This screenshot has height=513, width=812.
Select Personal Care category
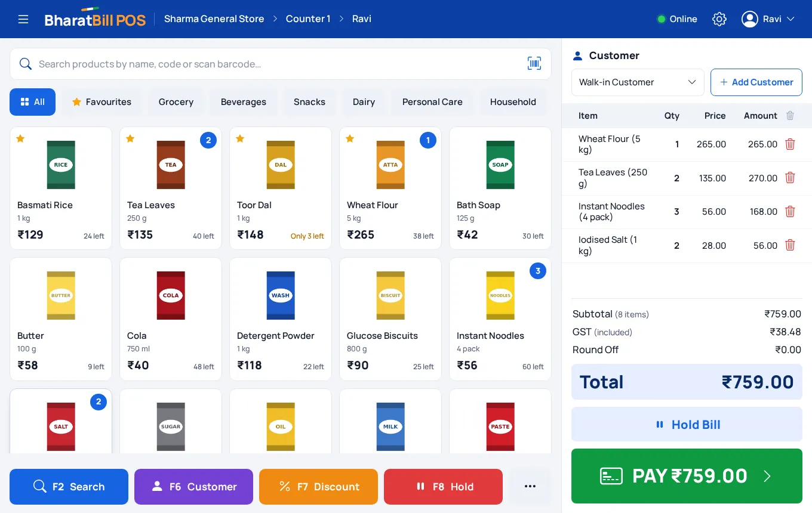(x=432, y=102)
